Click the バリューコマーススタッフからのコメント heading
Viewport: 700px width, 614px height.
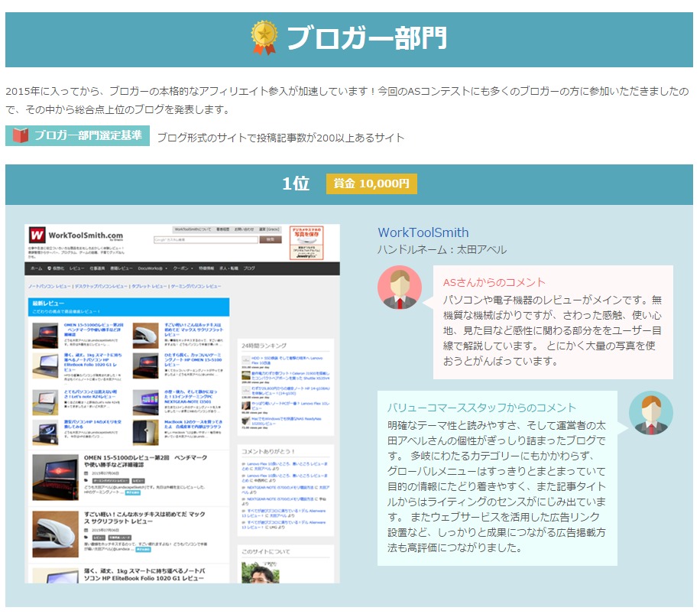coord(481,408)
